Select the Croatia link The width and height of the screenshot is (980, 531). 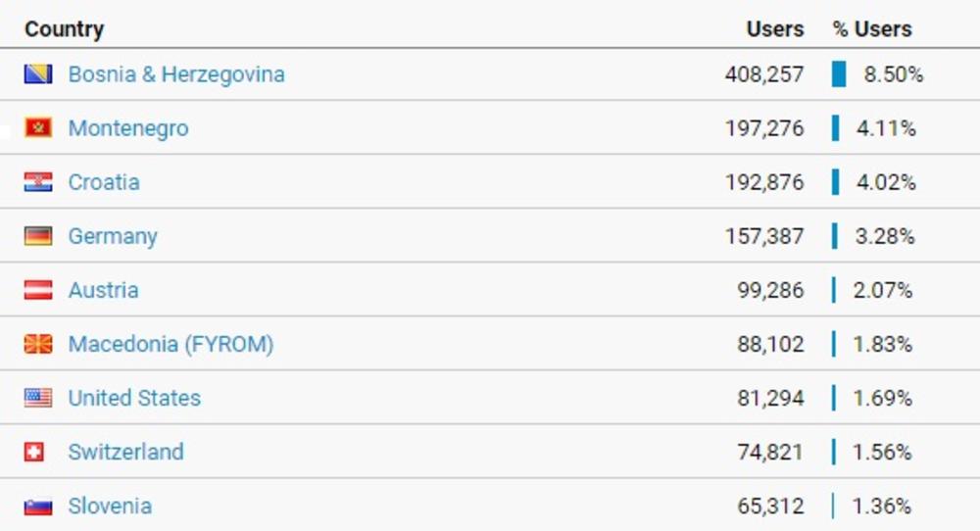tap(104, 182)
